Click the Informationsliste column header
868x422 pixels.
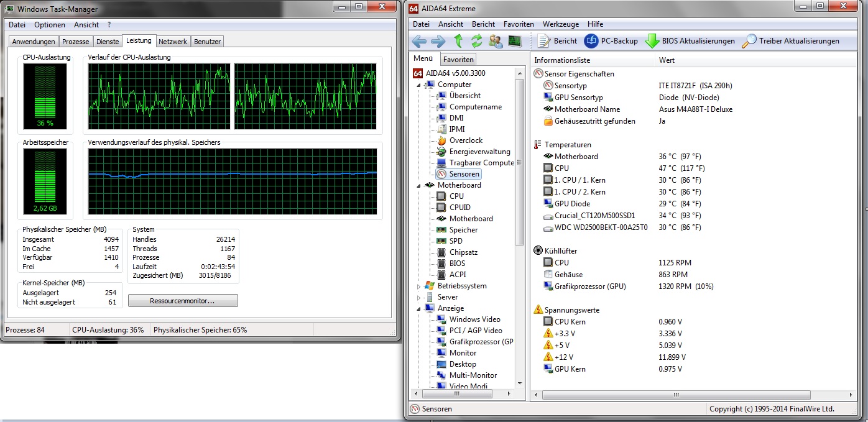click(593, 60)
